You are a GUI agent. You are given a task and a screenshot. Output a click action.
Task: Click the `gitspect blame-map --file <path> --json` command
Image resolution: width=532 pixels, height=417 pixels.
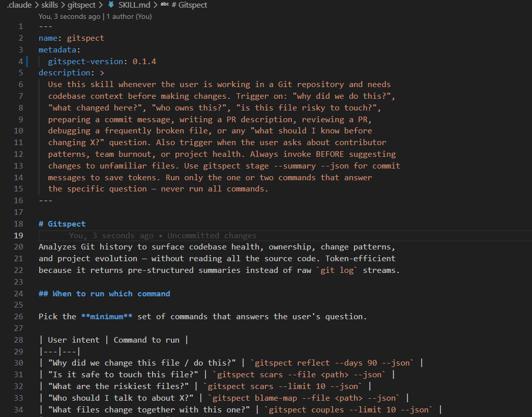(304, 398)
